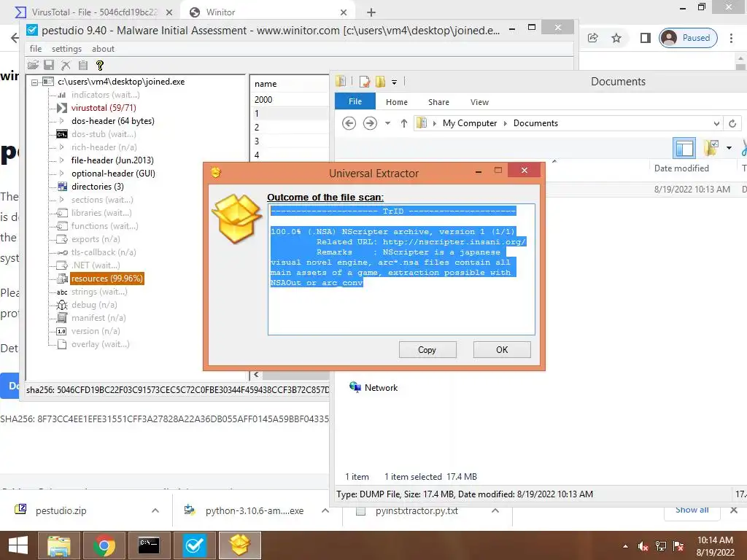Image resolution: width=747 pixels, height=560 pixels.
Task: Open pestudio.zip download options chevron
Action: 155,510
